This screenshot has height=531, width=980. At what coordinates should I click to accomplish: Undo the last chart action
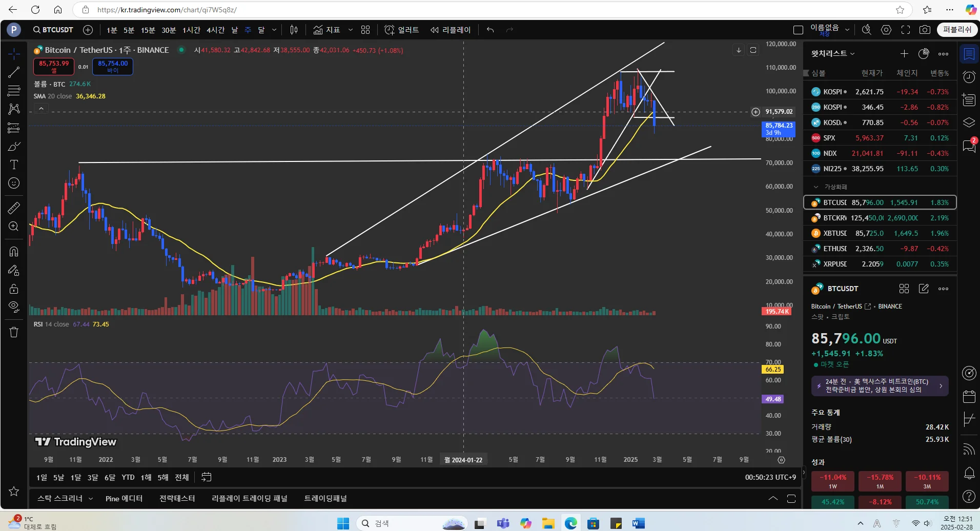tap(491, 30)
